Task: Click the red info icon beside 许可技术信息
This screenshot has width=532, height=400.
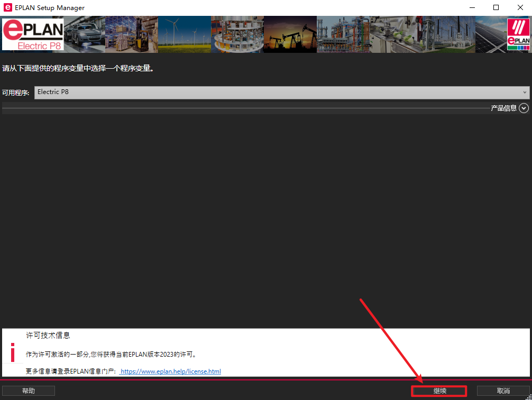Action: click(x=13, y=352)
